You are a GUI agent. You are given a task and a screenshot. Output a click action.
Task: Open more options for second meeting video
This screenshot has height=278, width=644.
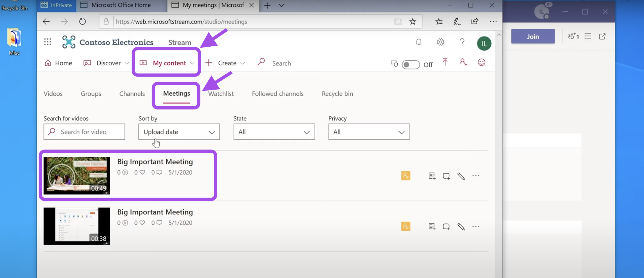click(x=475, y=226)
